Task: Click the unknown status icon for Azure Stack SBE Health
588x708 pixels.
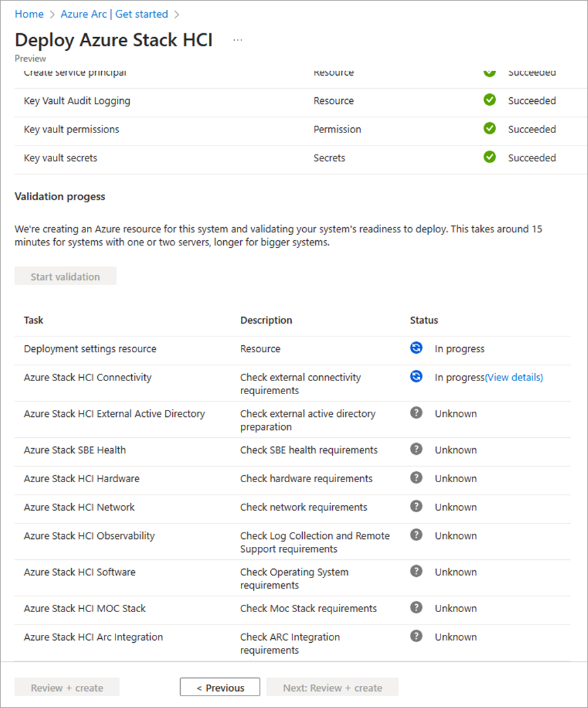Action: 416,449
